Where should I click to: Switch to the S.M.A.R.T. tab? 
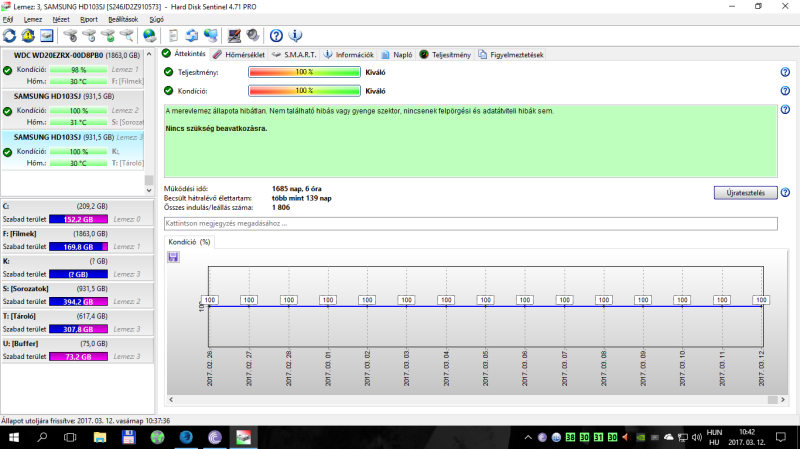294,55
